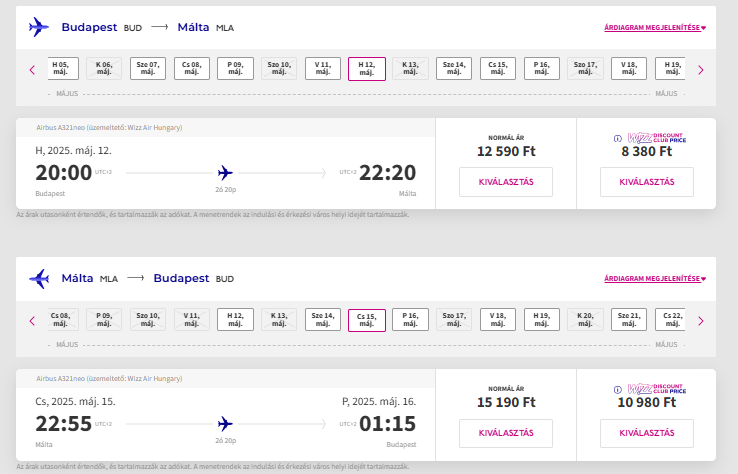This screenshot has height=474, width=738.
Task: Pick outbound date V 18, máj.
Action: 629,69
